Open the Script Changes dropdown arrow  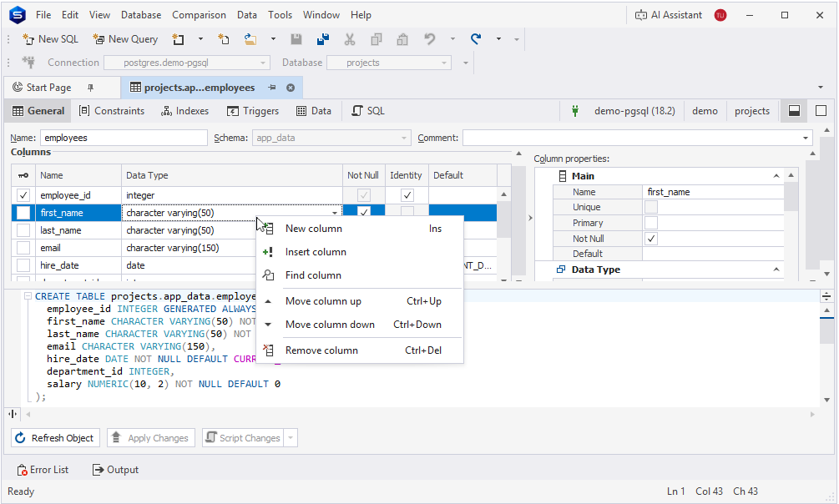click(291, 437)
